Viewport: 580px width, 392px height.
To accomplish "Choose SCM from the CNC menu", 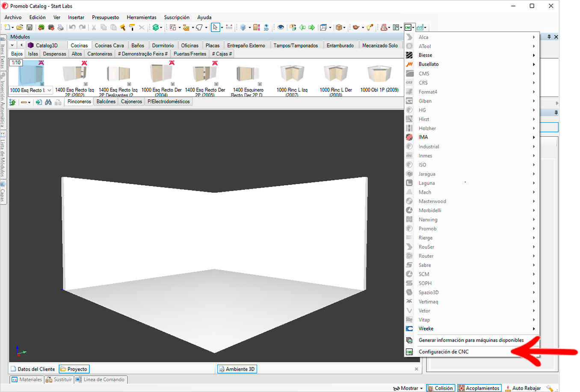I will 472,274.
